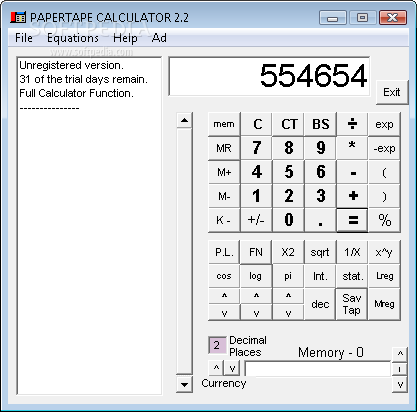Image resolution: width=417 pixels, height=412 pixels.
Task: Open the Ad menu
Action: click(x=159, y=38)
